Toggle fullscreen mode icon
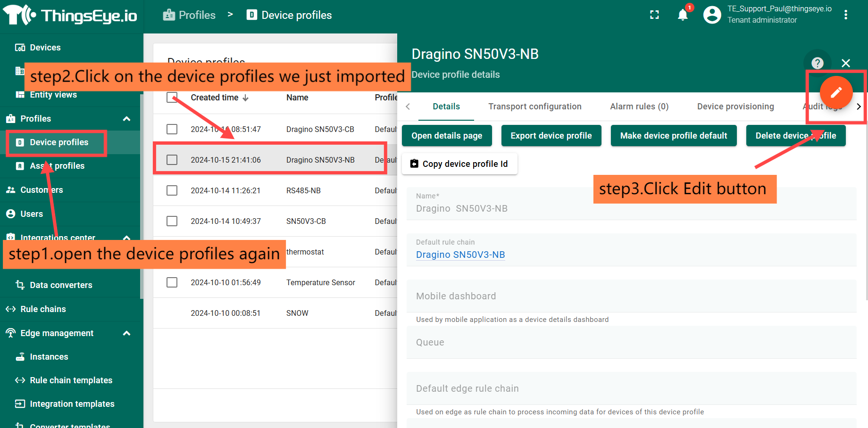The height and width of the screenshot is (428, 868). [x=654, y=15]
